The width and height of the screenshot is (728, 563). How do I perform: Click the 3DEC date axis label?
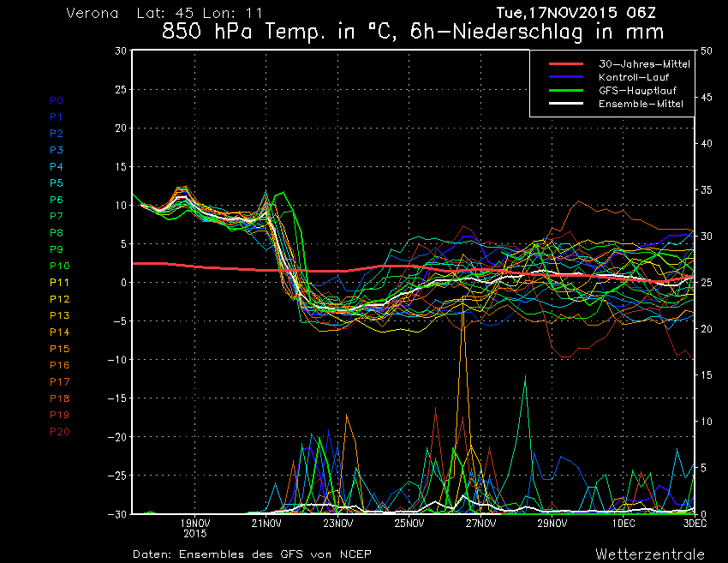pos(695,524)
